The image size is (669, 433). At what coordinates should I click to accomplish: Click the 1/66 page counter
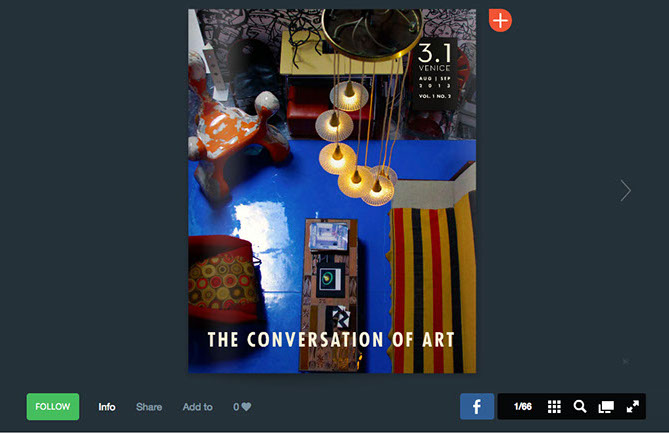tap(523, 407)
